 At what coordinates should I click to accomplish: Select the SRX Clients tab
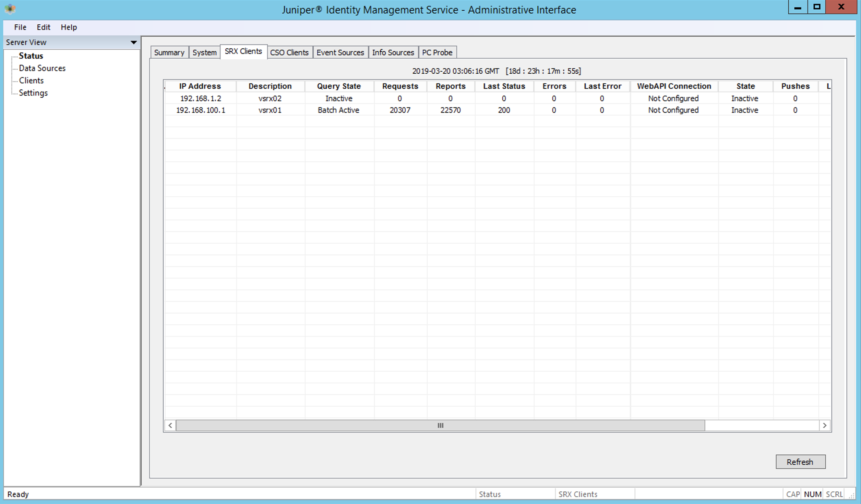243,51
